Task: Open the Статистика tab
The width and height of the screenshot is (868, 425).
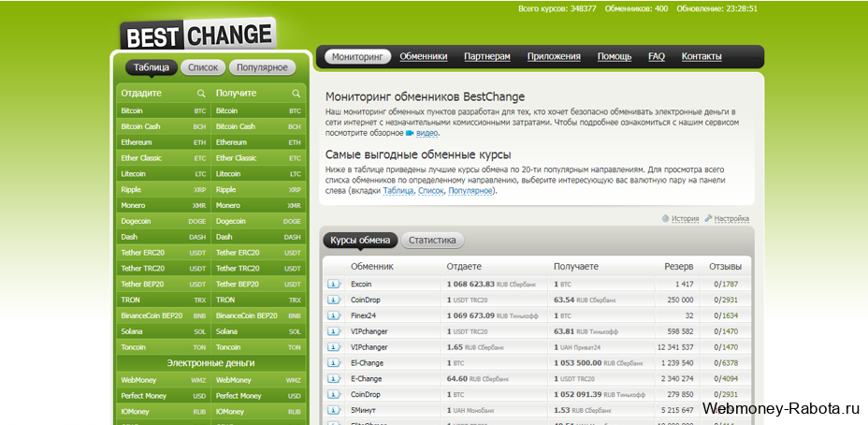Action: tap(432, 241)
